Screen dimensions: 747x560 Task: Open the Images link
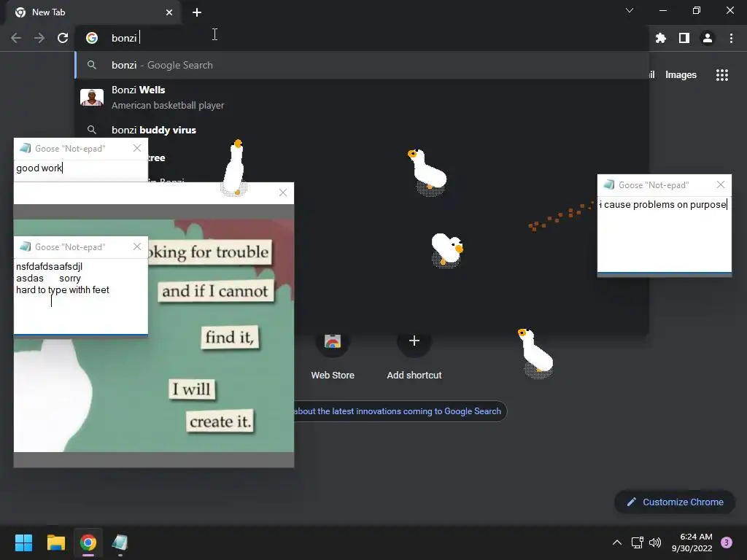(x=681, y=75)
